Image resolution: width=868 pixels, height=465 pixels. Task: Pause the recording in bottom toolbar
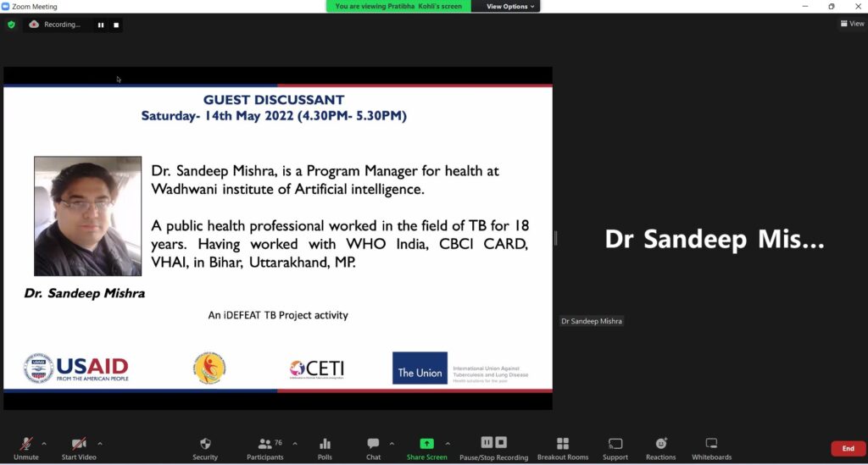click(x=487, y=443)
